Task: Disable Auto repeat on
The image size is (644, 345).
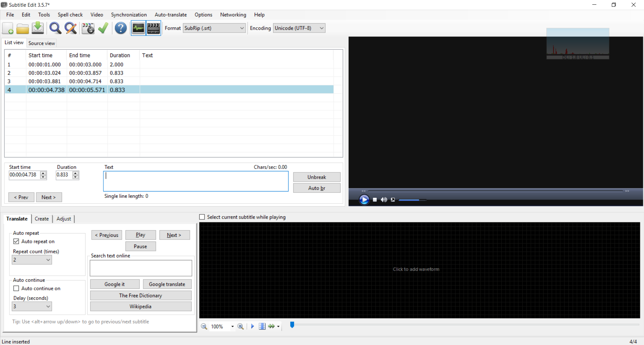Action: coord(16,241)
